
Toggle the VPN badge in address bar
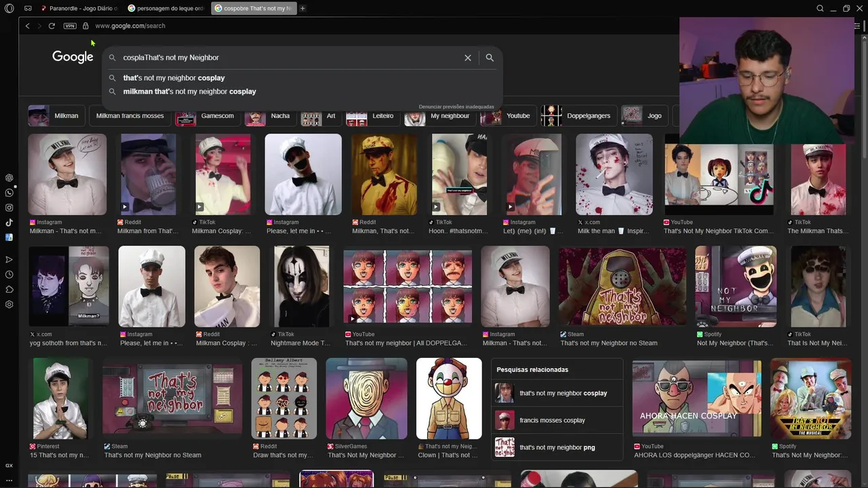pos(70,26)
